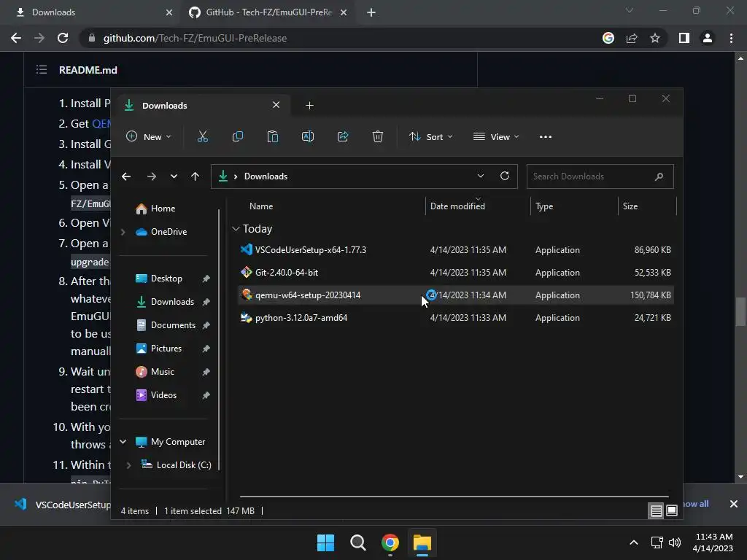Click the Share icon in Explorer toolbar
Viewport: 747px width, 560px height.
[343, 136]
